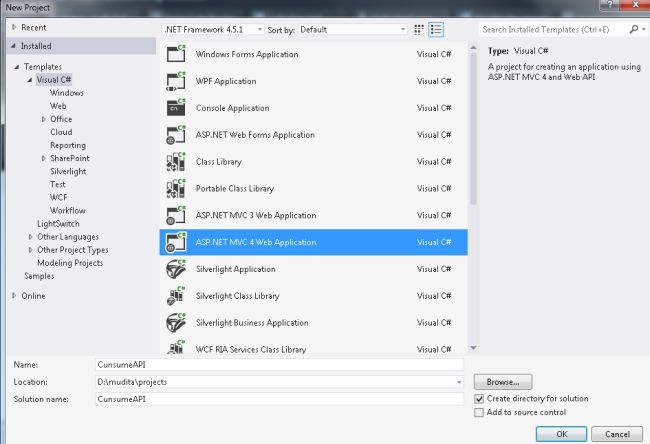The width and height of the screenshot is (650, 444).
Task: Toggle Create directory for solution checkbox
Action: pos(479,399)
